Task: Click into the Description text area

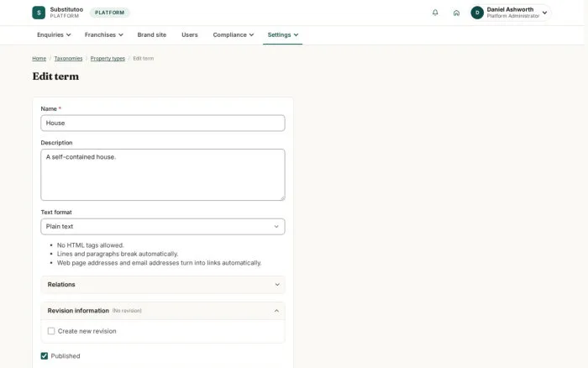Action: coord(163,175)
